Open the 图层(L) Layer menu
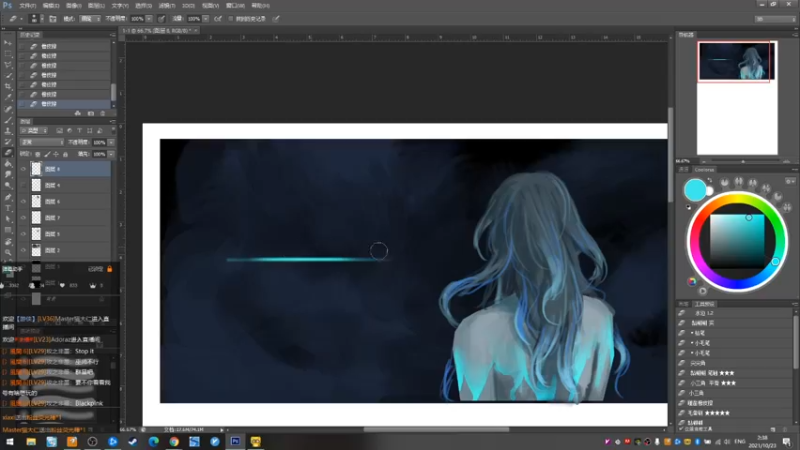The image size is (800, 450). click(96, 6)
